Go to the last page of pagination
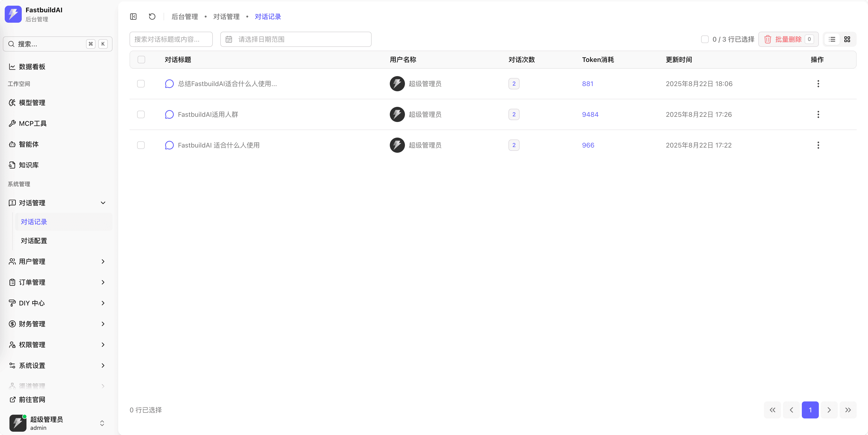868x435 pixels. pyautogui.click(x=848, y=410)
